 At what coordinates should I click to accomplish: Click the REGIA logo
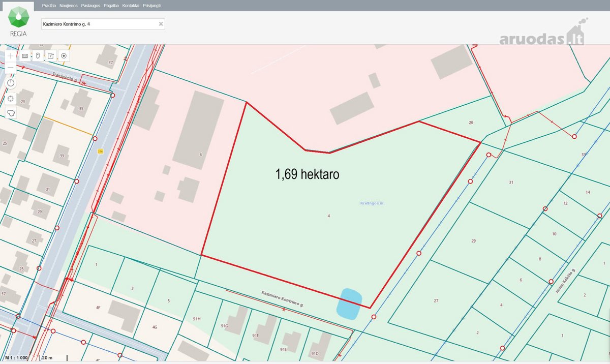click(18, 22)
